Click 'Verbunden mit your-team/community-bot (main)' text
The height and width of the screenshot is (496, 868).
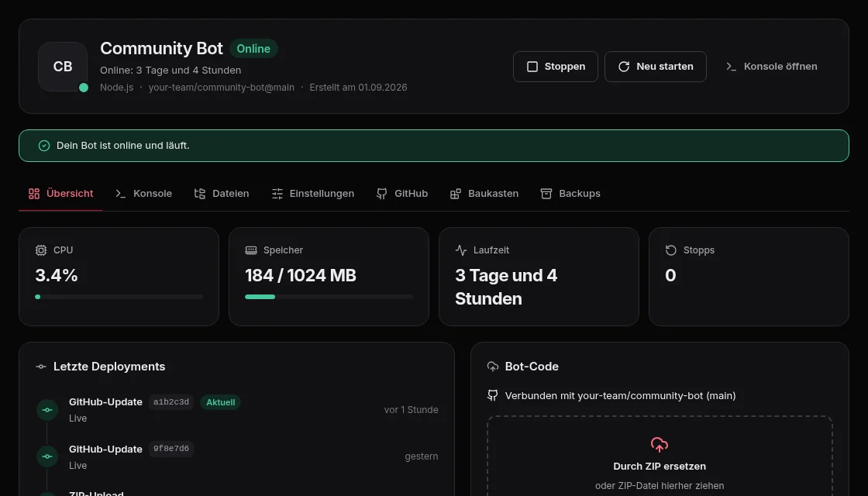pyautogui.click(x=620, y=396)
